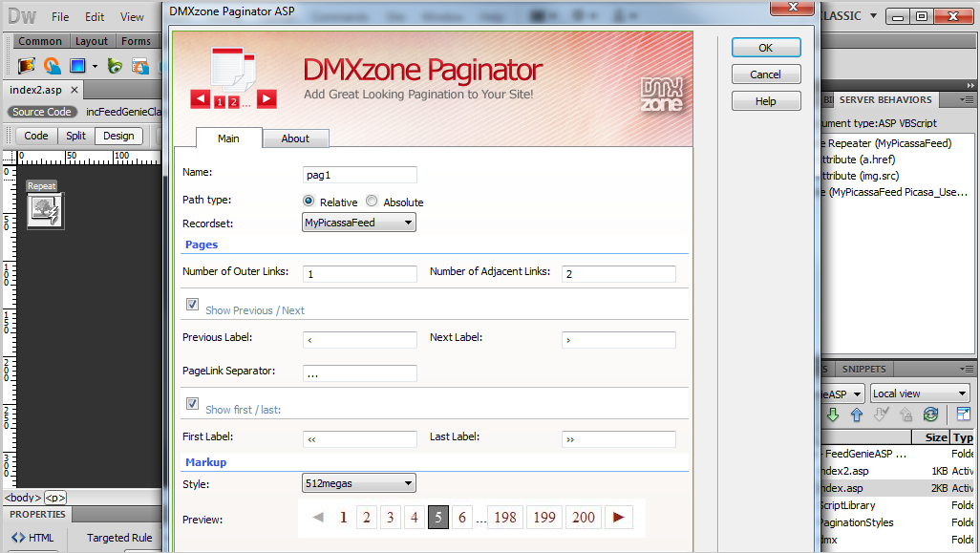Click the Help button
Screen dimensions: 980x553
coord(766,101)
